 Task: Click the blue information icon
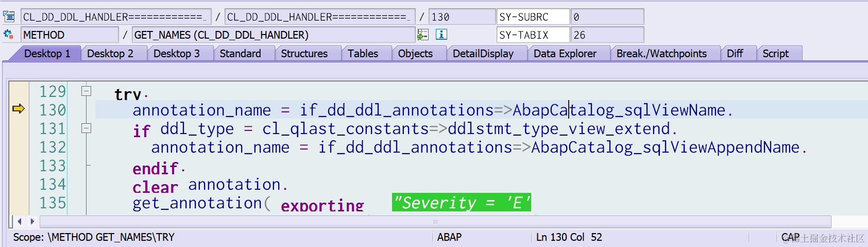tap(441, 35)
